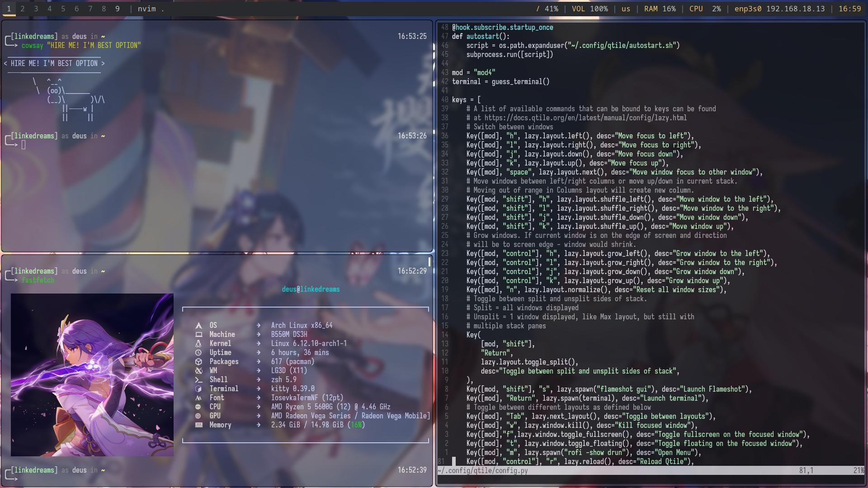Click 'deus@linkedreams' header in fastfetch
This screenshot has width=868, height=488.
tap(311, 289)
